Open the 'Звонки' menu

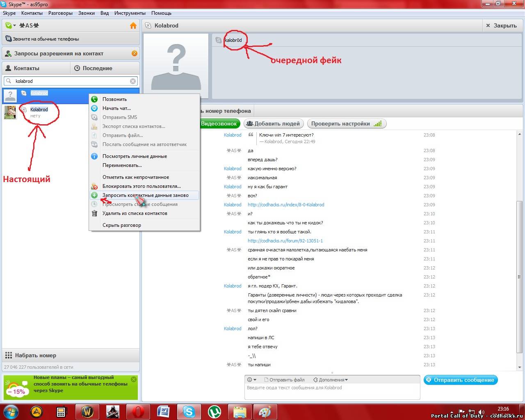[87, 13]
